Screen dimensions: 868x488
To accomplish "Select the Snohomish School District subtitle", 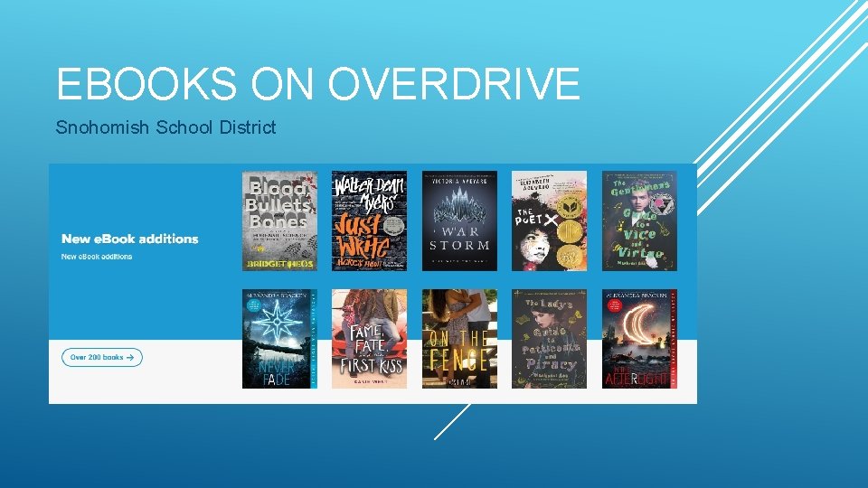I will coord(166,127).
